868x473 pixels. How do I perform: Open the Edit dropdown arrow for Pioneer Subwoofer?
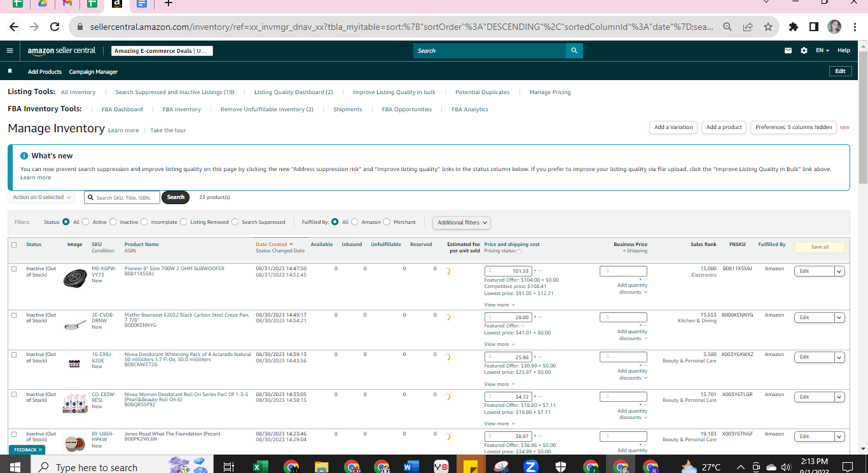(x=839, y=271)
